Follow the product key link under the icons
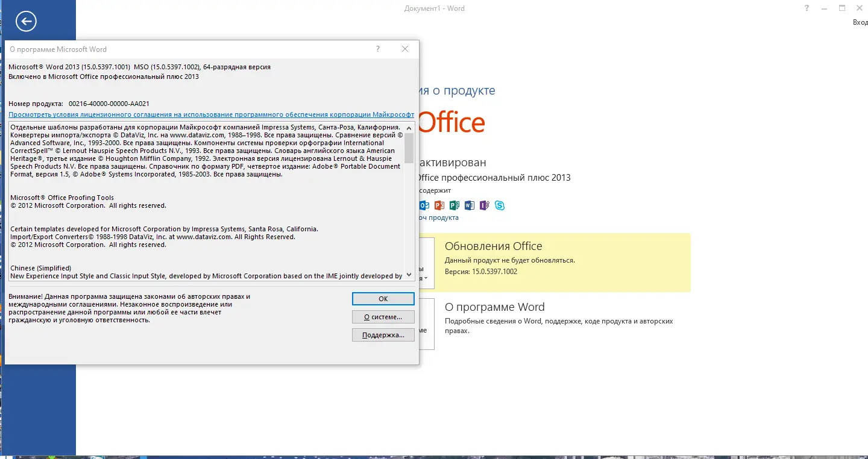Screen dimensions: 868x459 coord(438,217)
